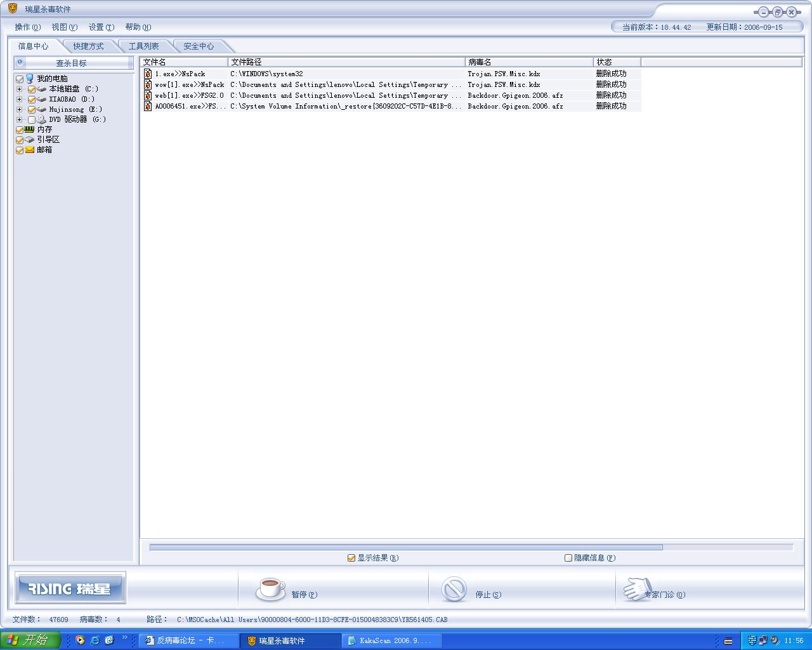Sort by the 病毒名 column header

tap(529, 62)
